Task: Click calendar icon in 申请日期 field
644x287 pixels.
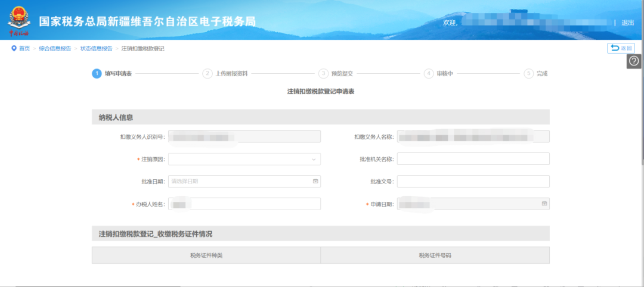Action: 544,204
